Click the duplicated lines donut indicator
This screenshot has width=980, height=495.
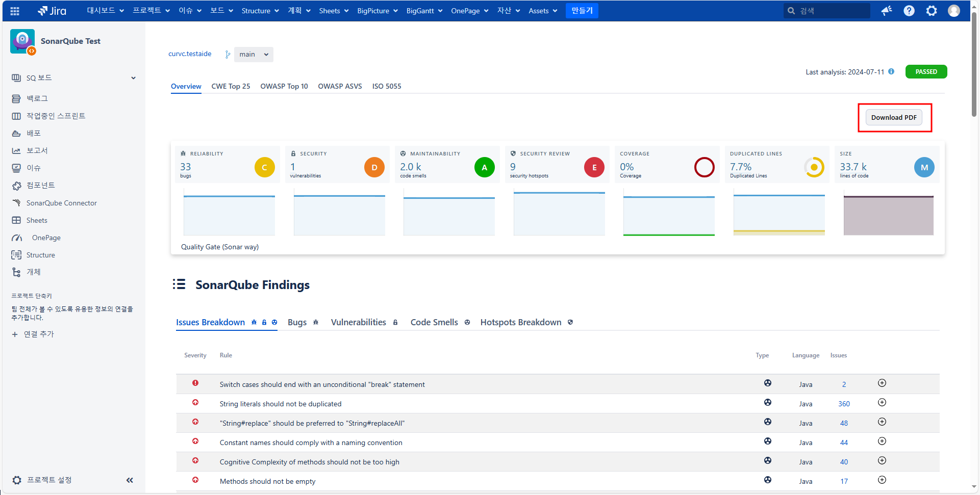(814, 167)
